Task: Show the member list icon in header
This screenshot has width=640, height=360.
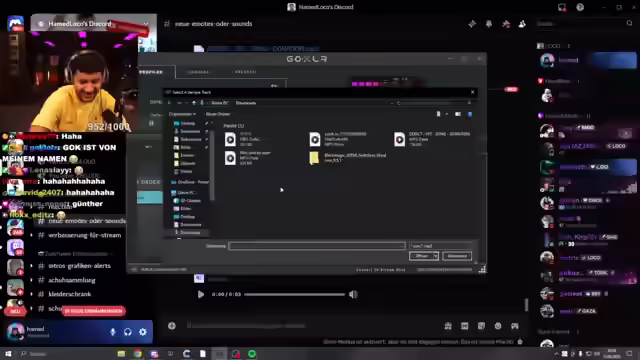Action: point(522,24)
